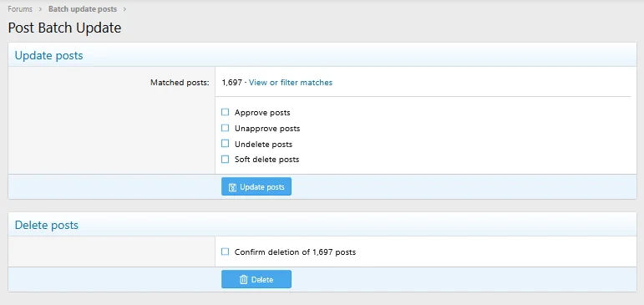Click the Update posts button
This screenshot has width=644, height=305.
coord(256,186)
